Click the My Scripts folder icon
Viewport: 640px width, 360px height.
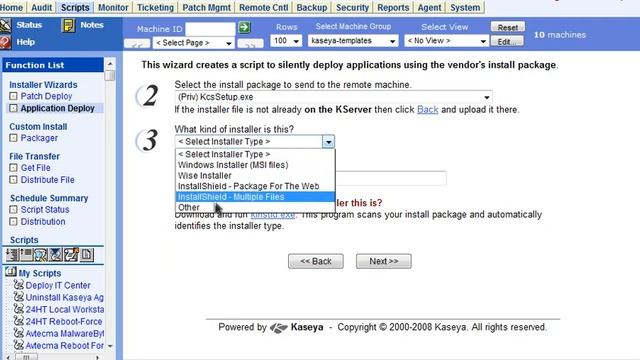(x=11, y=272)
